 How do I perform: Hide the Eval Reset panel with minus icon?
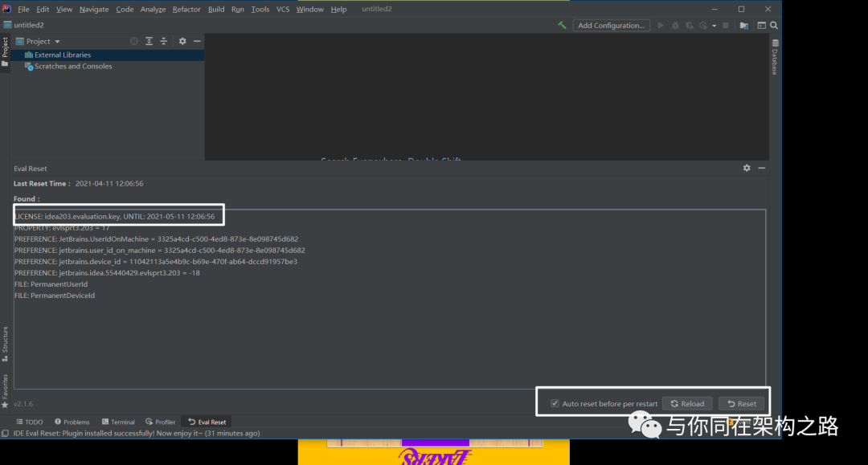click(x=762, y=168)
